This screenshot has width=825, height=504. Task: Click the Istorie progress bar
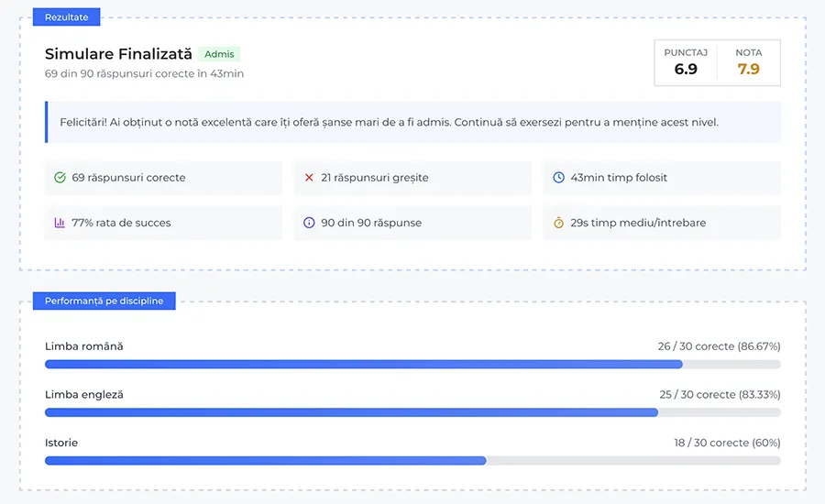point(412,461)
